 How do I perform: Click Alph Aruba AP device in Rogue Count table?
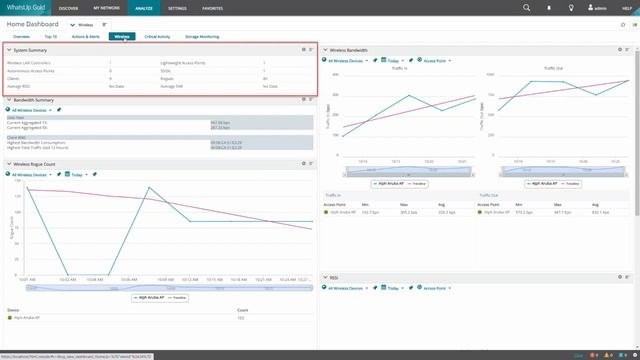click(x=27, y=318)
